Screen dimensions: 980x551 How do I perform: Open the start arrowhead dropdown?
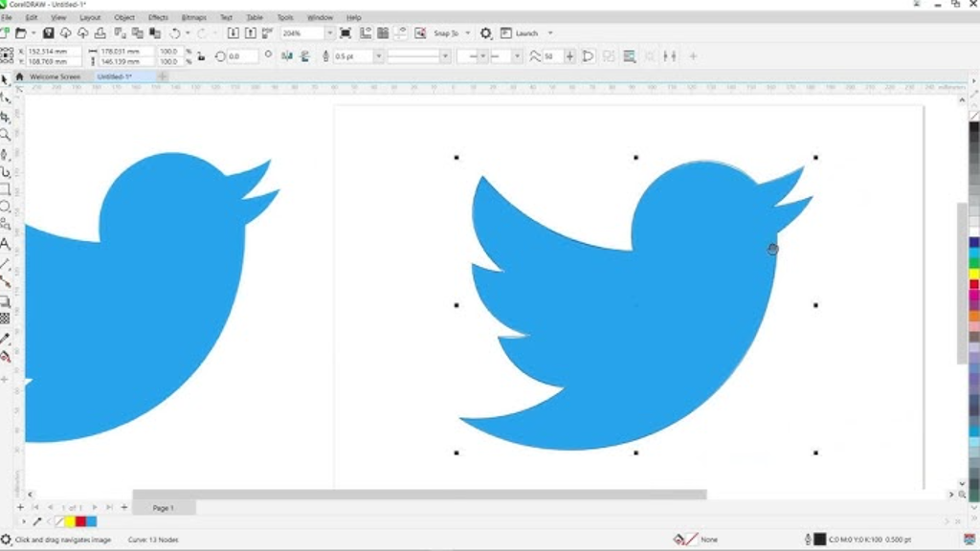(x=482, y=56)
